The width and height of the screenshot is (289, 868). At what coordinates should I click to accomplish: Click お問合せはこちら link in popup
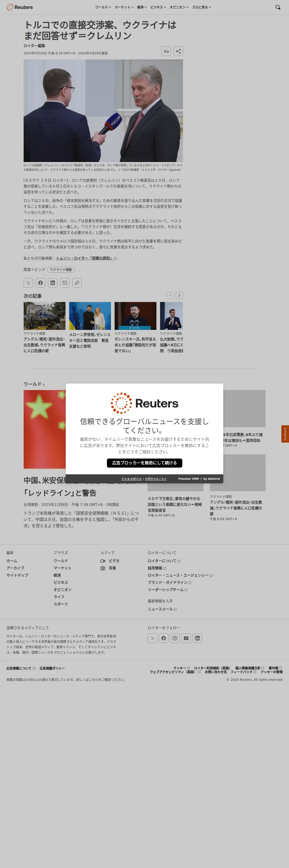156,479
